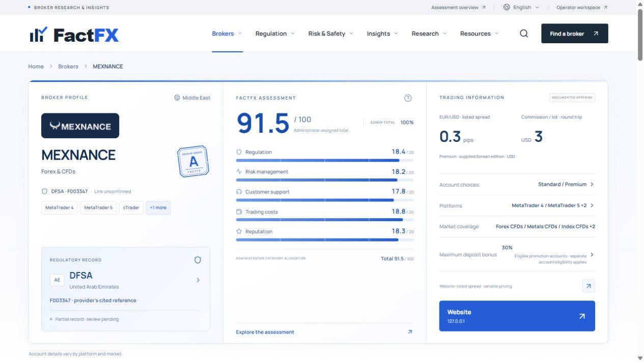Click the 'Link unconfirmed' text
Viewport: 644px width, 362px height.
tap(113, 192)
